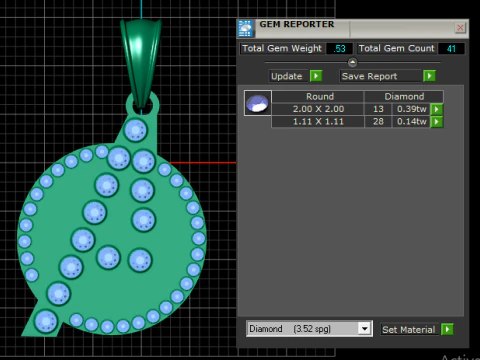Click the Total Gem Count label

click(x=397, y=49)
